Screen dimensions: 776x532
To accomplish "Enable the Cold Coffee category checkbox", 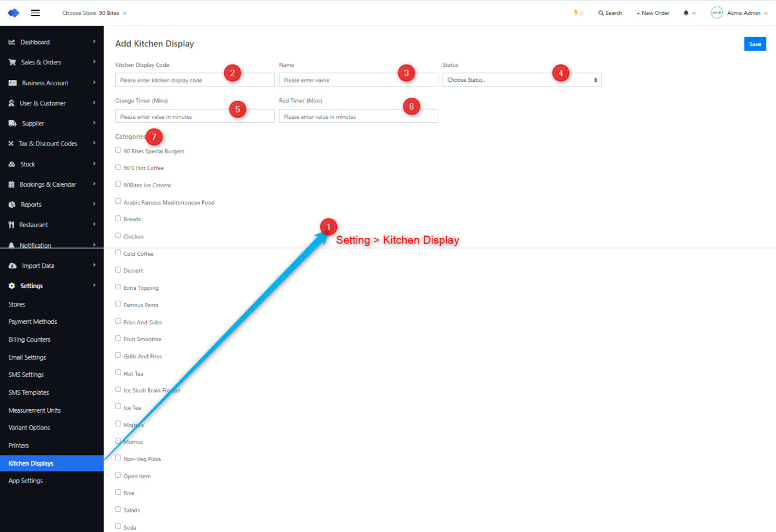I will click(x=118, y=253).
